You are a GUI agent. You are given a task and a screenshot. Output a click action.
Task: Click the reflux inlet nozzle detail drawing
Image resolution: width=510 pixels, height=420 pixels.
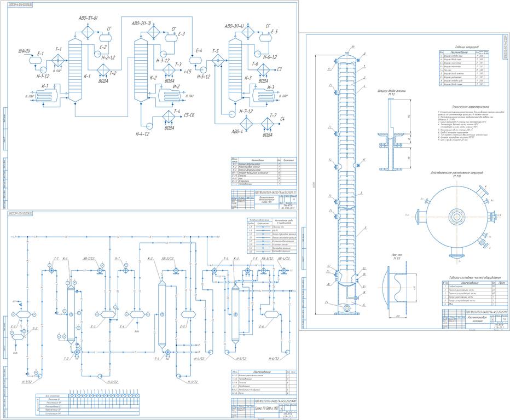coord(391,134)
